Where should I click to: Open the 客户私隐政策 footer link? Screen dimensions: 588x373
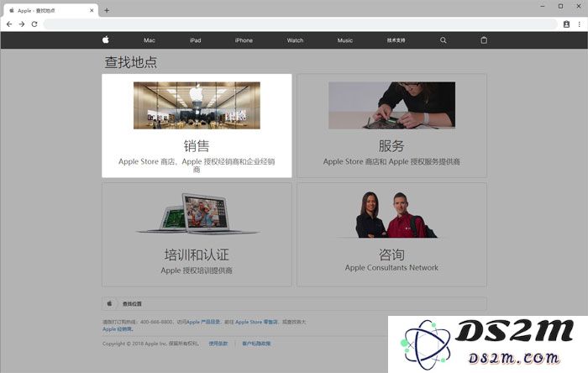(x=256, y=344)
